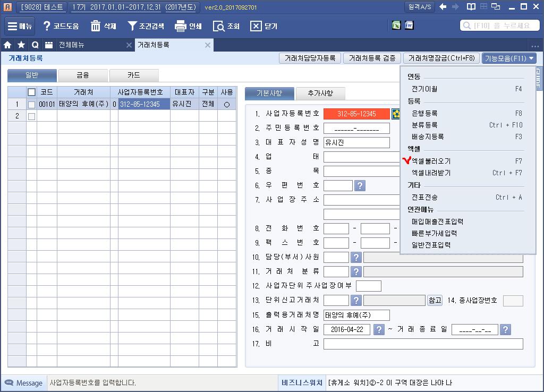Expand the 기능모음(F11) dropdown

tap(509, 58)
